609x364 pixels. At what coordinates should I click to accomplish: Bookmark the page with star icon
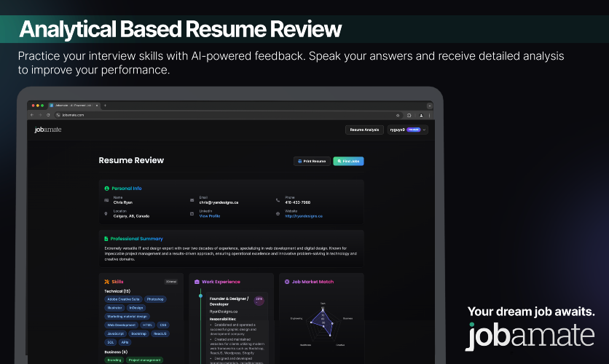[398, 115]
